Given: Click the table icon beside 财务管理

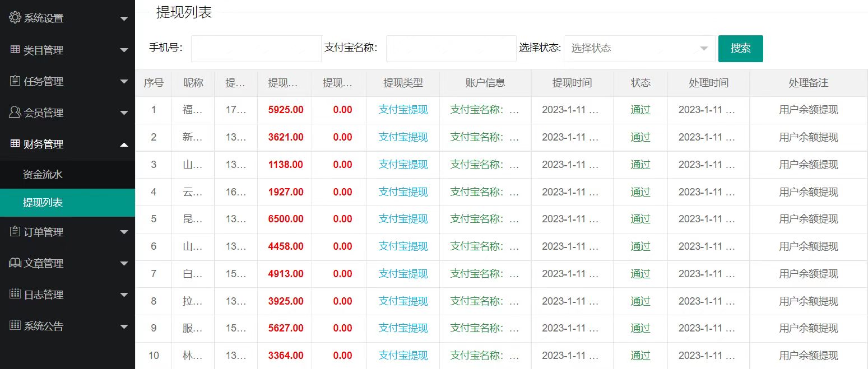Looking at the screenshot, I should pos(15,144).
